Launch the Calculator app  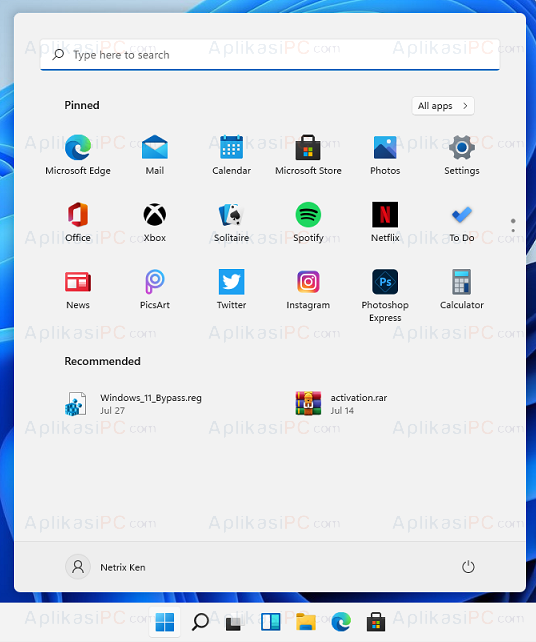(x=461, y=289)
